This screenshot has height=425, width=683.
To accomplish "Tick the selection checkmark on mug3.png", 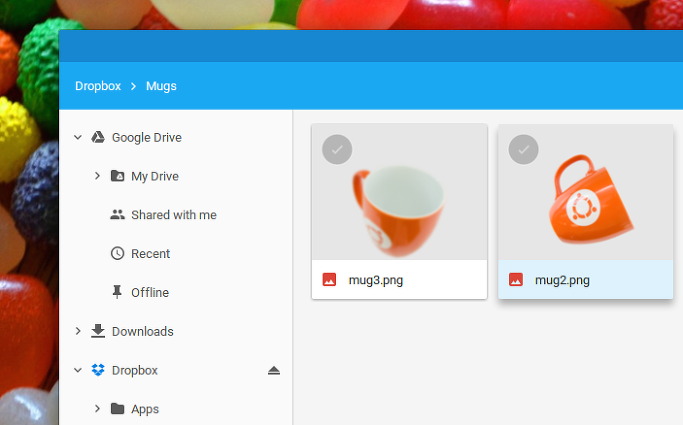I will [x=337, y=149].
